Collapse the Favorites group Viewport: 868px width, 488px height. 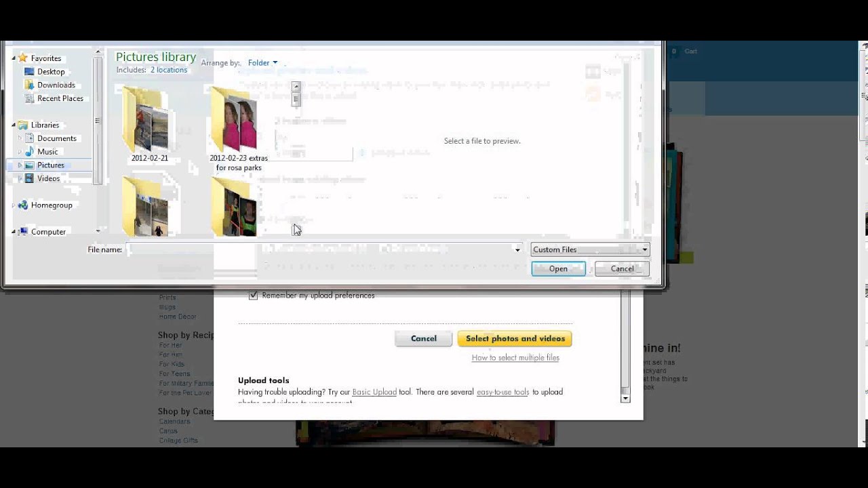pyautogui.click(x=13, y=58)
